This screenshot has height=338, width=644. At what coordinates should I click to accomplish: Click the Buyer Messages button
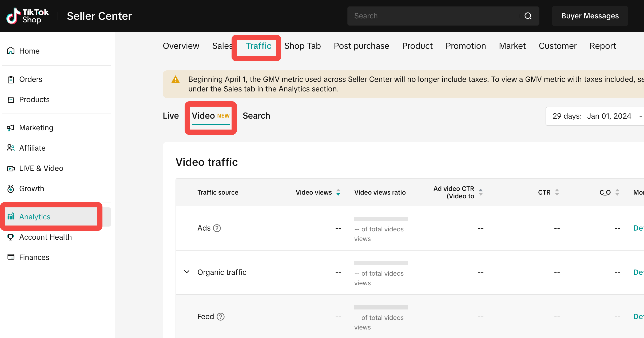[590, 16]
